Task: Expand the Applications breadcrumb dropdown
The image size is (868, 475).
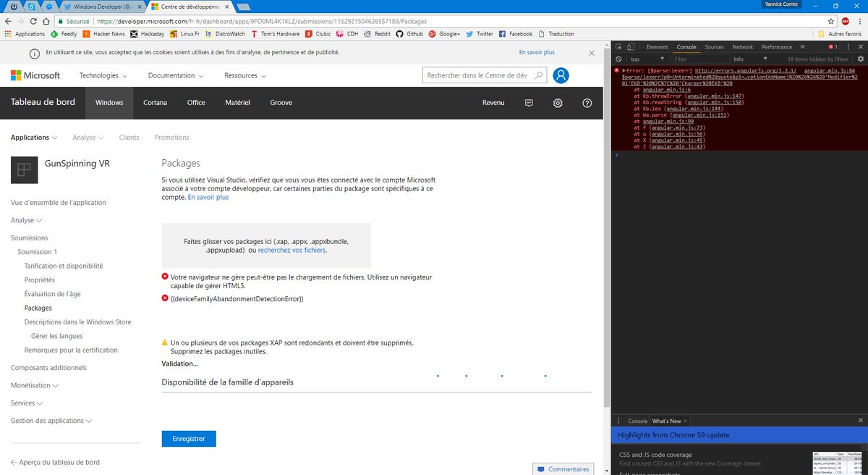Action: pyautogui.click(x=34, y=137)
